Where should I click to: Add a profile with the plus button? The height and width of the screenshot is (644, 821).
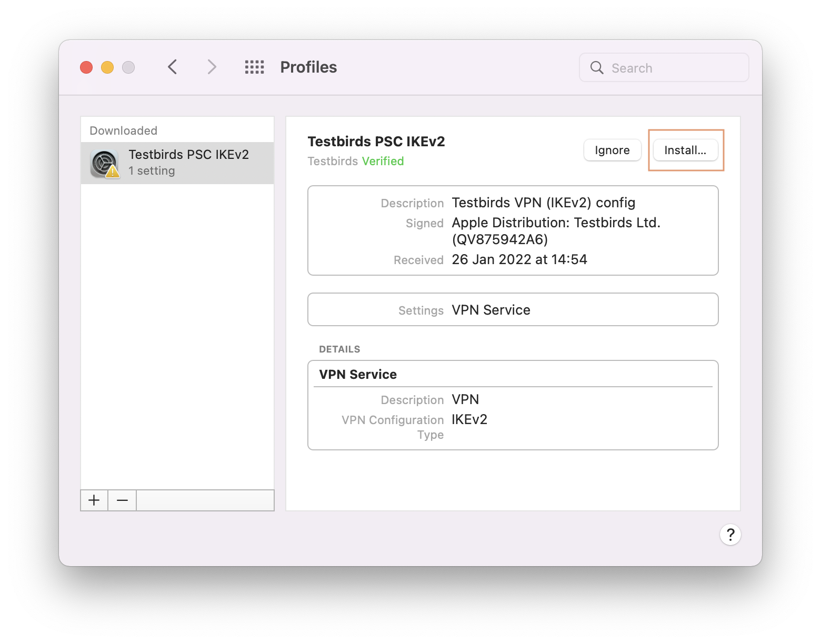[x=94, y=500]
